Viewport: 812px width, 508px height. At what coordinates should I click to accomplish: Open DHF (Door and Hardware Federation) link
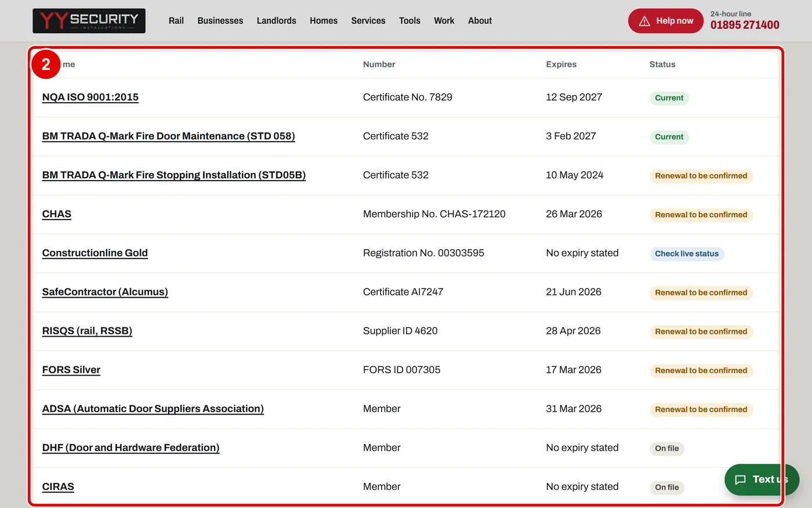[x=130, y=448]
